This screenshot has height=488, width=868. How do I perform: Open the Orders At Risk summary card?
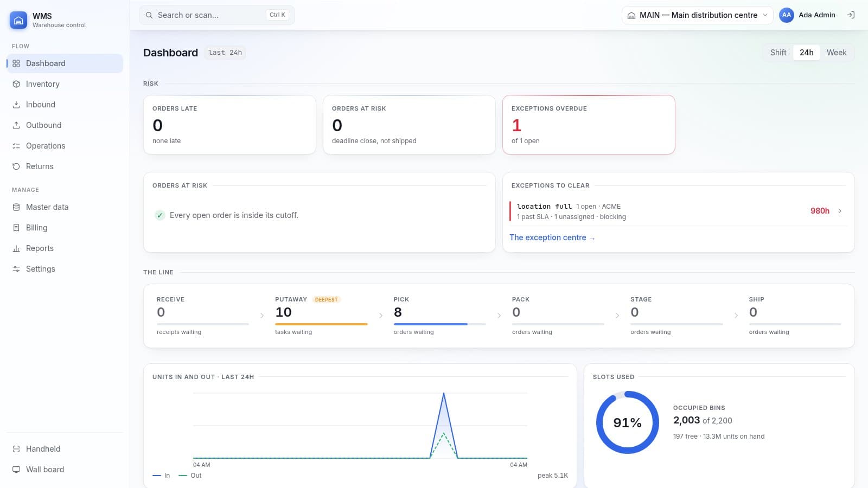[x=409, y=125]
